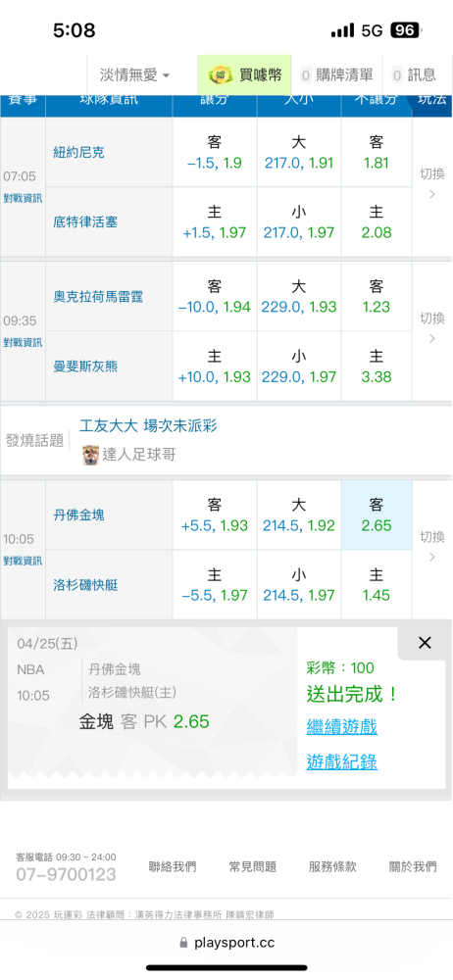Pick 大 217.0 over bet for Knicks game
The image size is (453, 980).
click(x=299, y=153)
